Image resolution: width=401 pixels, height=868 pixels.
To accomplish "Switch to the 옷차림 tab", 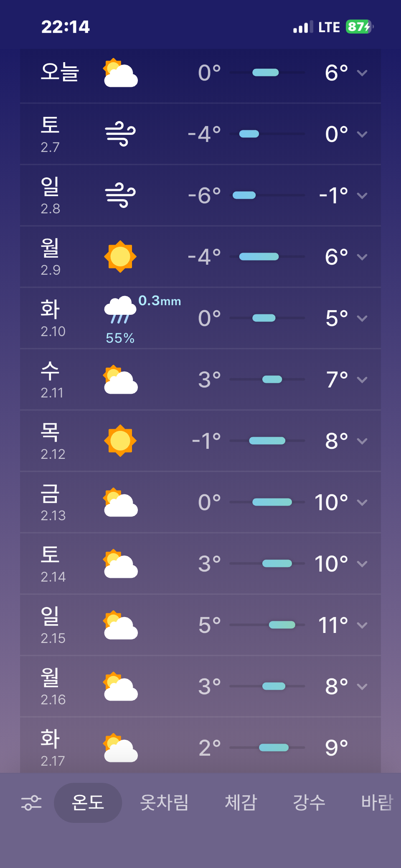I will (164, 802).
